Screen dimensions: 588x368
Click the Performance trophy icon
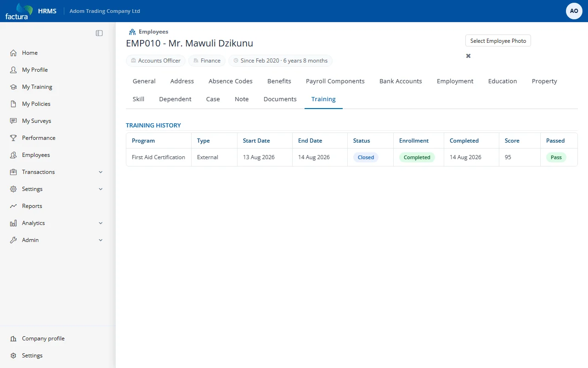pyautogui.click(x=13, y=138)
